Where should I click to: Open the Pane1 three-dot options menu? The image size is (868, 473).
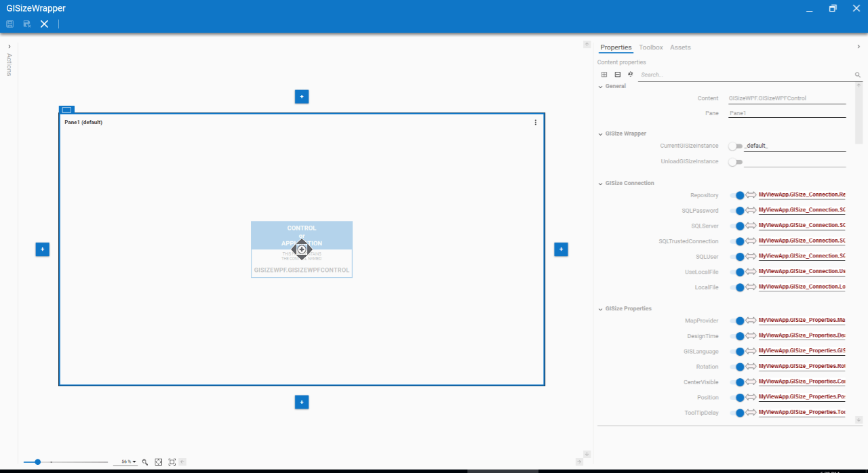[x=535, y=123]
